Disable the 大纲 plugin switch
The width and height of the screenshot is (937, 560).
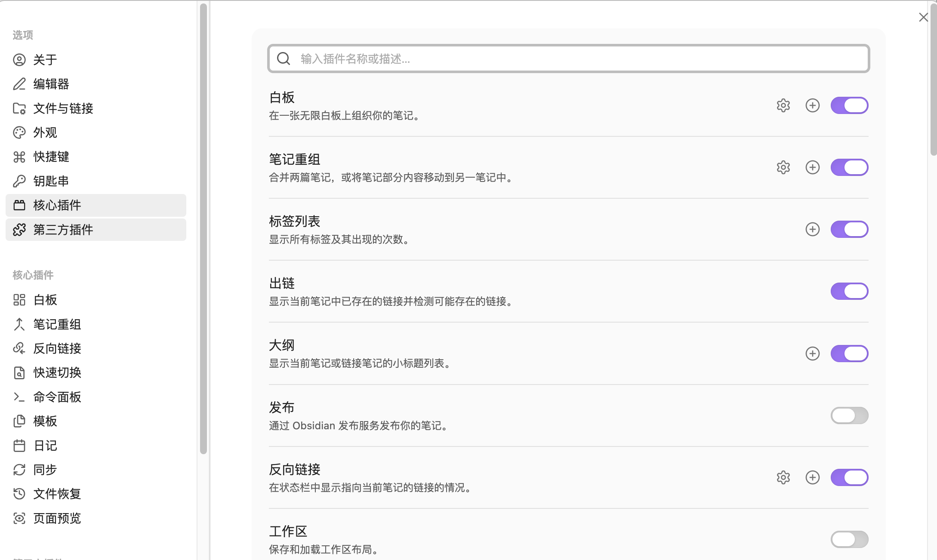tap(849, 354)
